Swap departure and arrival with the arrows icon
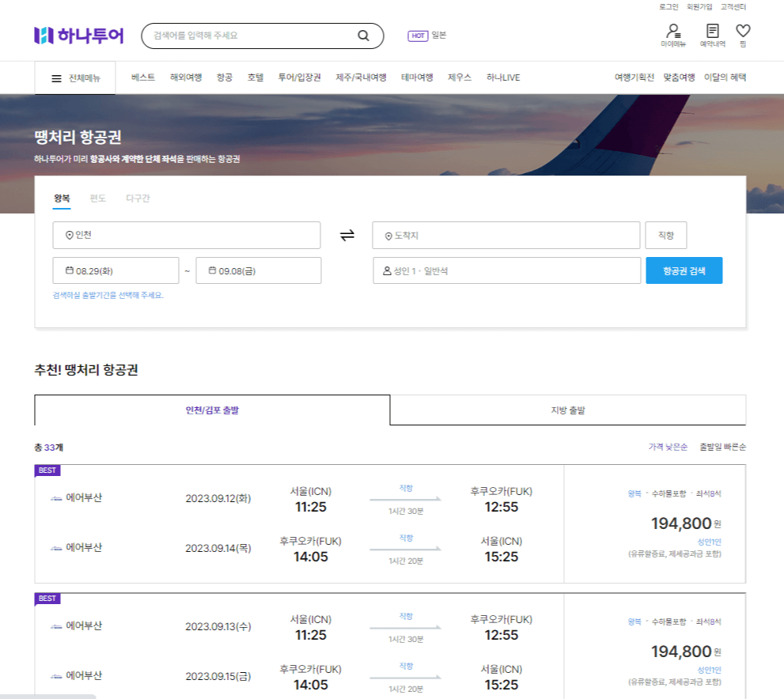Viewport: 784px width, 699px height. (x=347, y=235)
